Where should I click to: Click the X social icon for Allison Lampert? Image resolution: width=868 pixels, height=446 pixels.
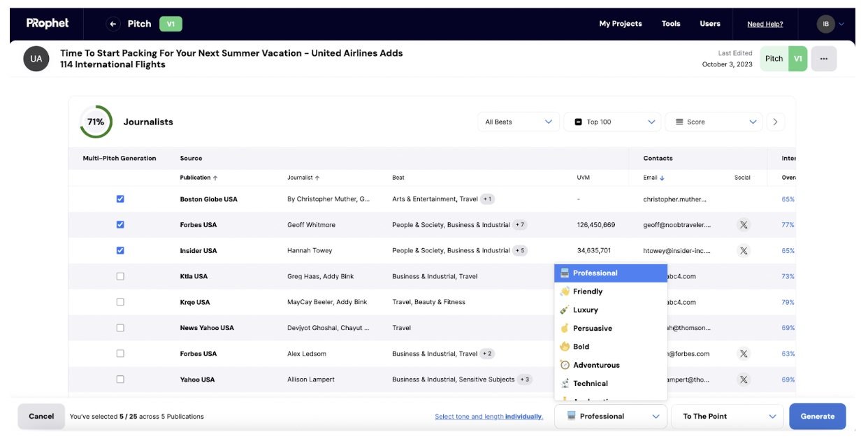coord(744,380)
